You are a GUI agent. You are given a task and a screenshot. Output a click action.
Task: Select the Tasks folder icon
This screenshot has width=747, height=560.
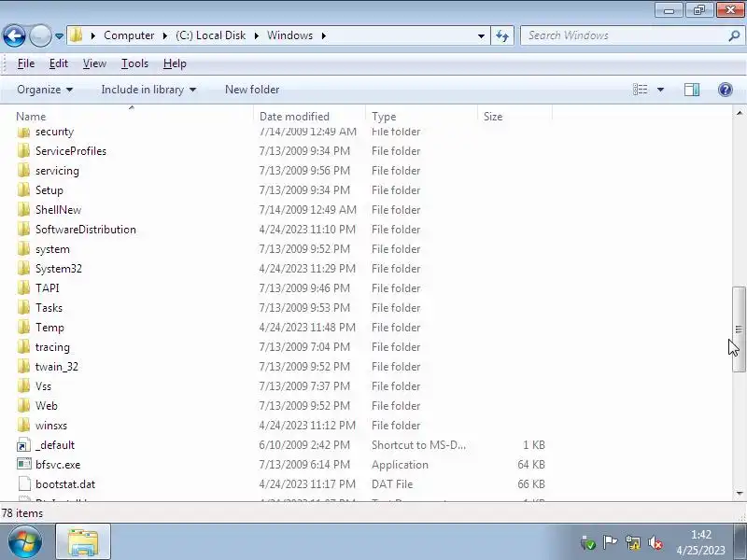pos(23,308)
